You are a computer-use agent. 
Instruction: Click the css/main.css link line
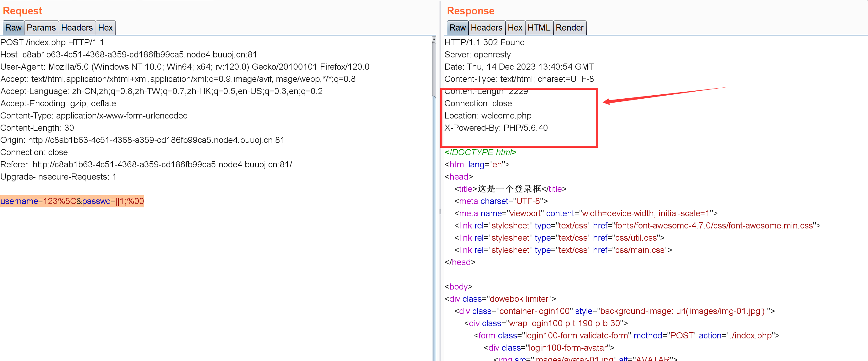(x=563, y=250)
